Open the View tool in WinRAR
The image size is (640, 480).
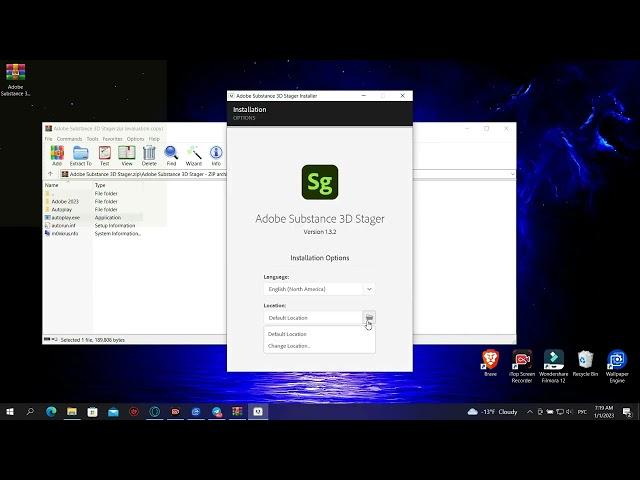pyautogui.click(x=127, y=156)
